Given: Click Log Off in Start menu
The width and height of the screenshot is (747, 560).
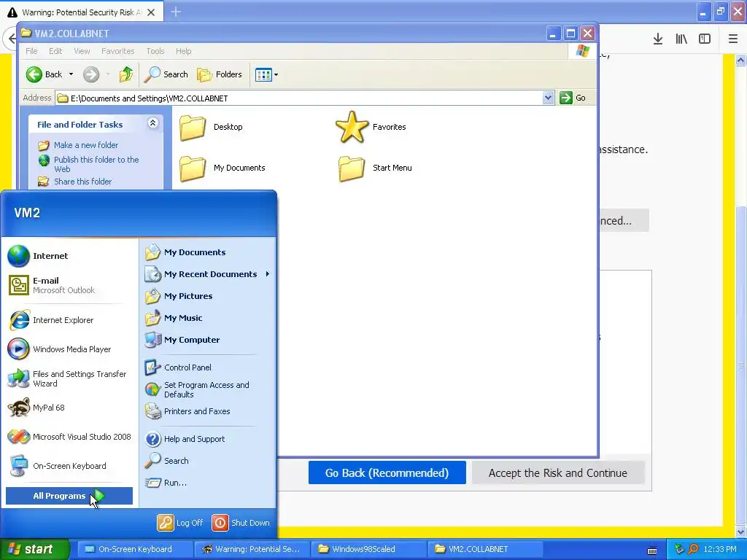Looking at the screenshot, I should tap(180, 523).
